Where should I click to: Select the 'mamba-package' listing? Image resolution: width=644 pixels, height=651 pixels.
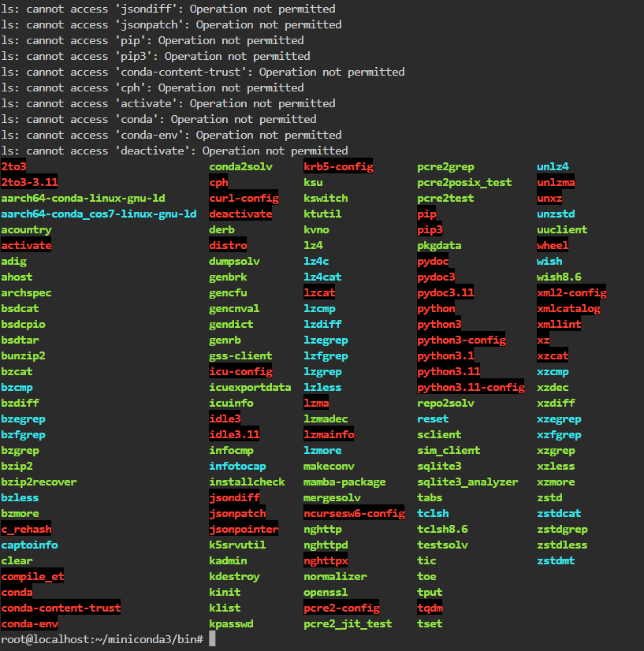(344, 482)
